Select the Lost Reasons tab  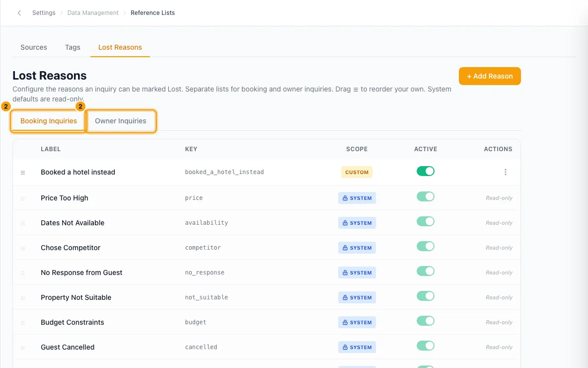[120, 47]
